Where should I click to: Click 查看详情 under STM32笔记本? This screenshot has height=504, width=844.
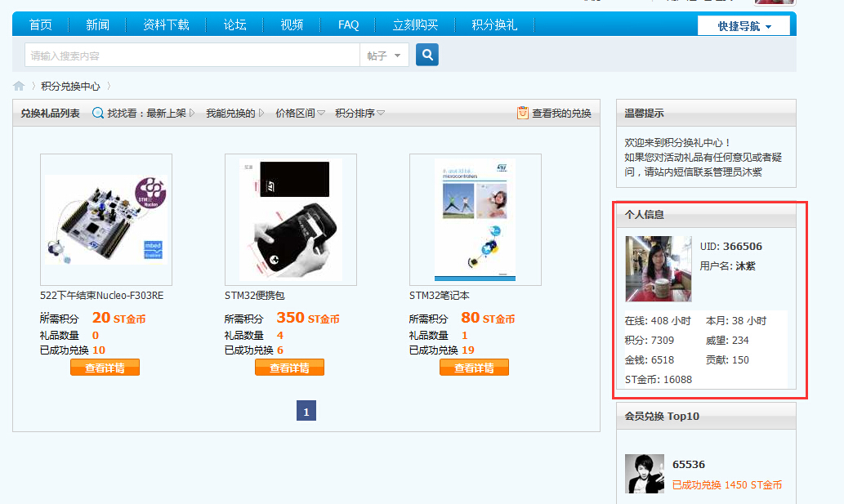pyautogui.click(x=474, y=368)
